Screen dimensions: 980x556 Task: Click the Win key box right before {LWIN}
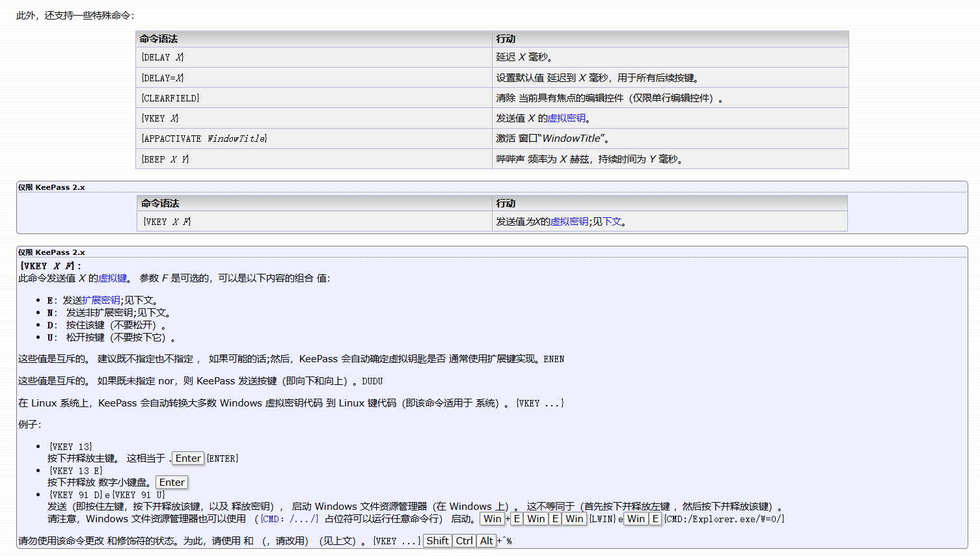[574, 519]
